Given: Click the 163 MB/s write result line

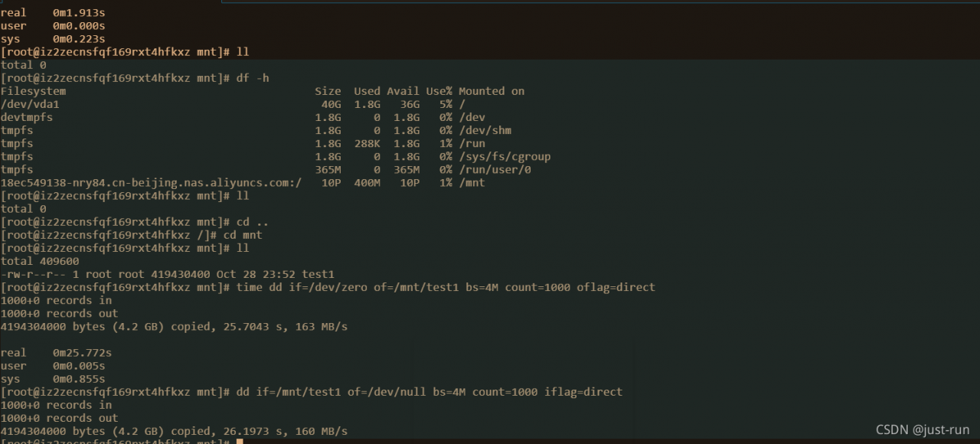Looking at the screenshot, I should coord(174,327).
